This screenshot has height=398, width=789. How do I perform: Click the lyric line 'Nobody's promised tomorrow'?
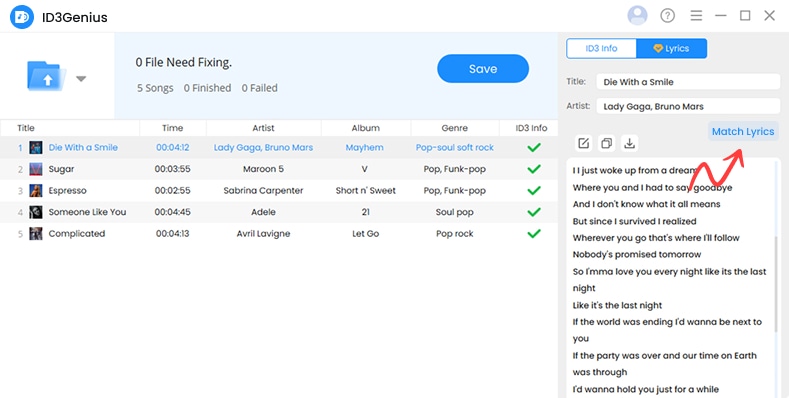pos(637,255)
